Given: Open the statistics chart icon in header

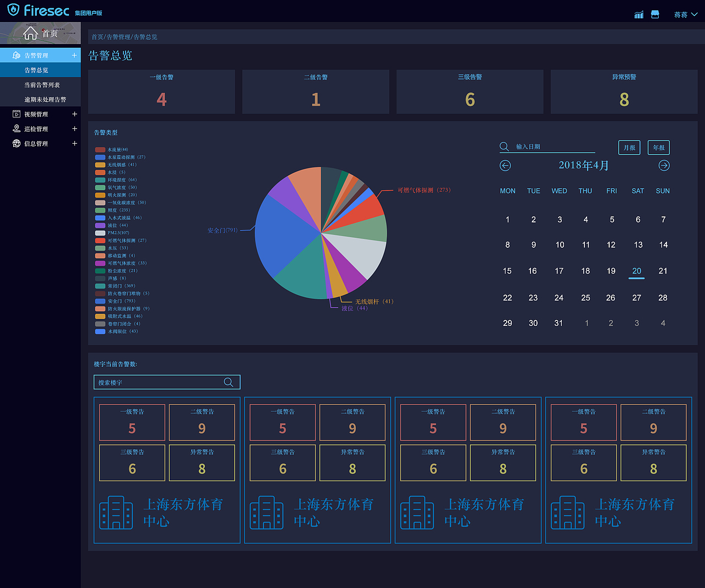Looking at the screenshot, I should click(639, 14).
